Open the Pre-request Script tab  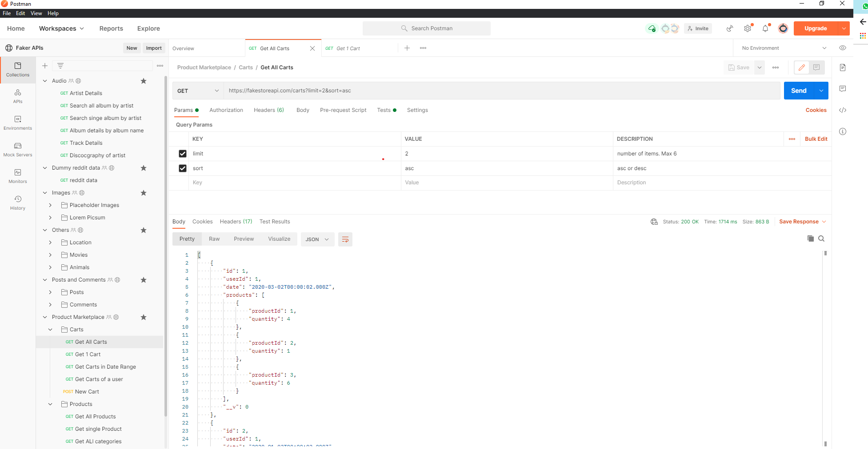coord(343,110)
